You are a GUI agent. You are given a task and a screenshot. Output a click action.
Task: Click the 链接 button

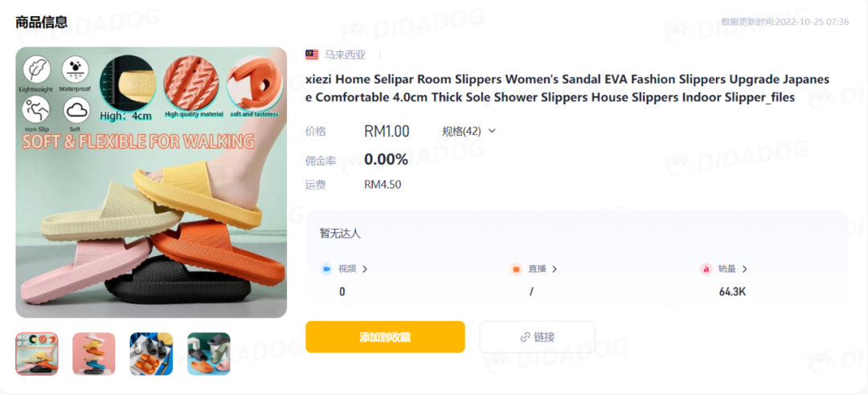point(537,337)
